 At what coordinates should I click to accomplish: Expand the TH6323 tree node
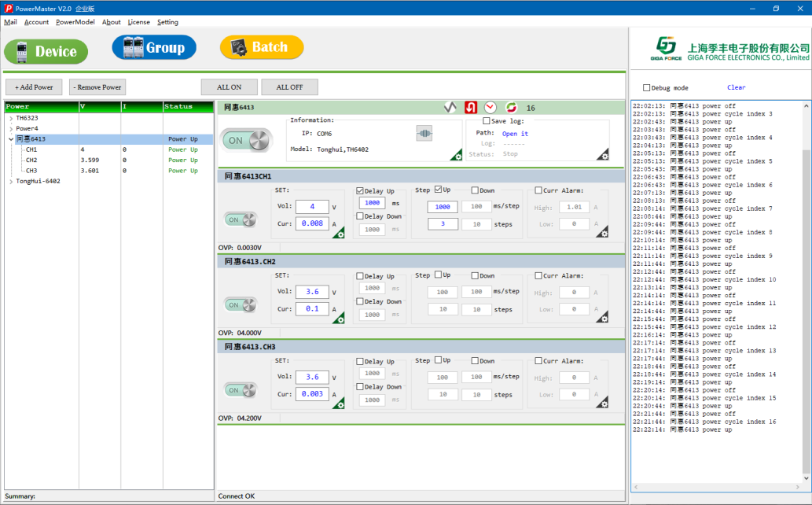(11, 118)
